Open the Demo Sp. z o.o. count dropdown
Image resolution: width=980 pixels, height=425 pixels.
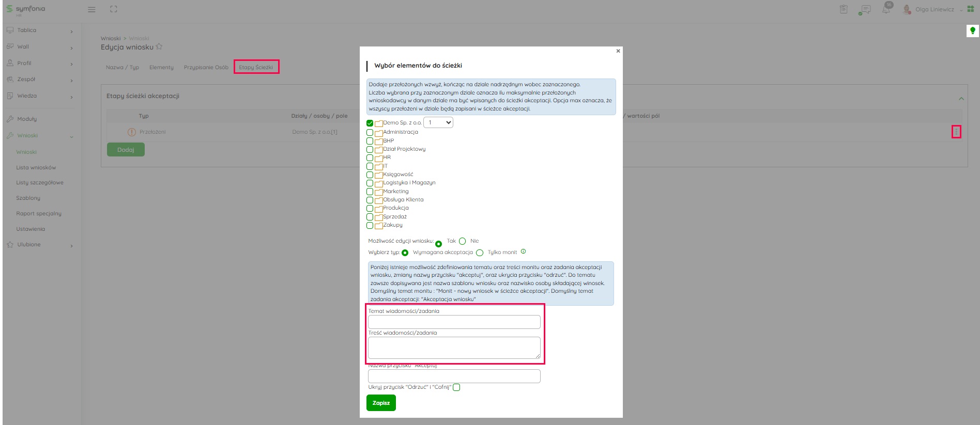(438, 123)
